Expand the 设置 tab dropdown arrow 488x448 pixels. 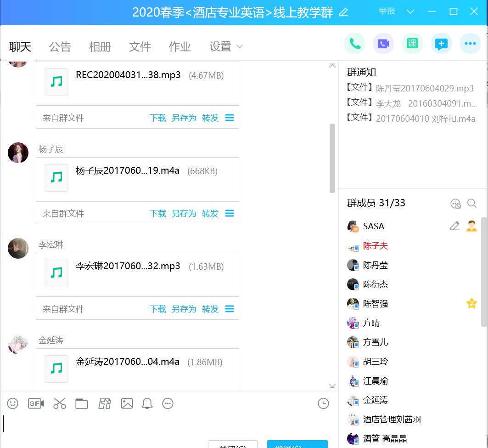240,46
